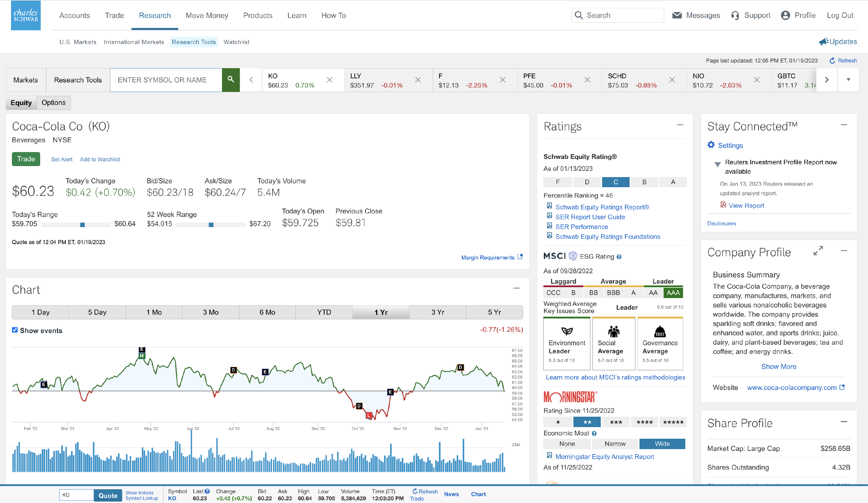Remove LLY from ticker strip
868x503 pixels.
(x=418, y=80)
